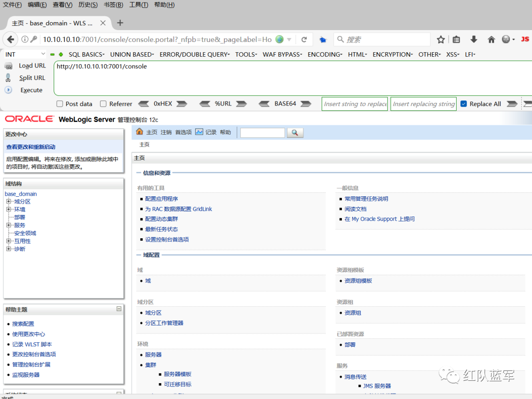Open the address bar history dropdown arrow
Image resolution: width=532 pixels, height=399 pixels.
tap(289, 39)
